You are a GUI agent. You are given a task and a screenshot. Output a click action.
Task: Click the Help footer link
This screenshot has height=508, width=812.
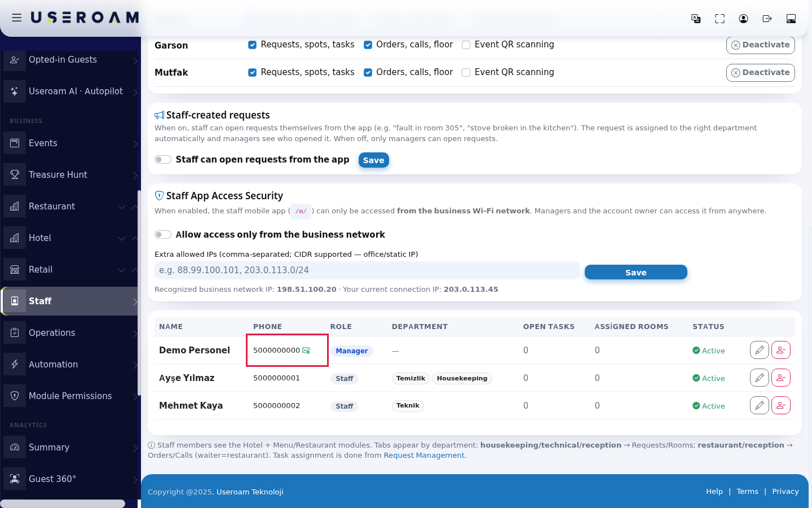tap(714, 492)
